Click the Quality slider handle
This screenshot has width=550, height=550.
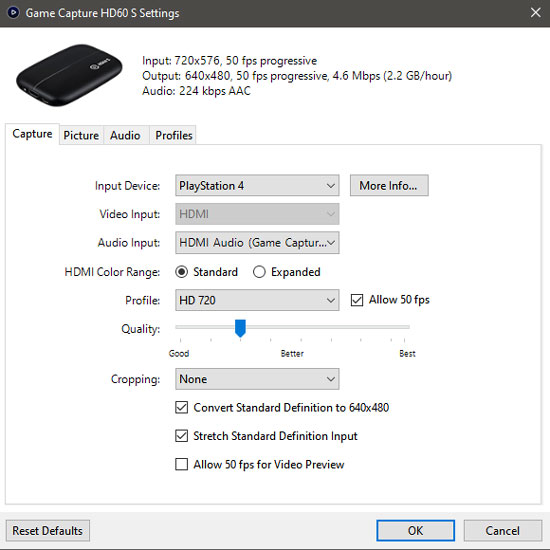click(240, 328)
